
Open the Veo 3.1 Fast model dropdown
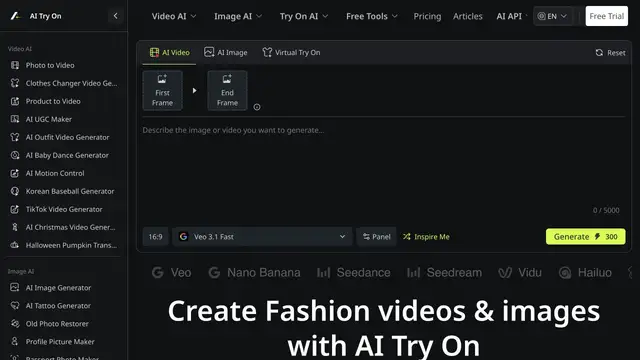[262, 237]
